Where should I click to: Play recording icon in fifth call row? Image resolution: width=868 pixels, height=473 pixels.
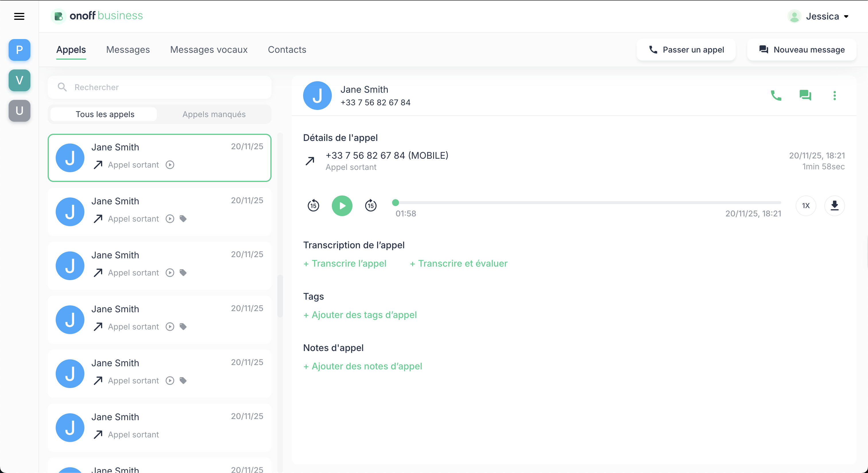point(170,380)
